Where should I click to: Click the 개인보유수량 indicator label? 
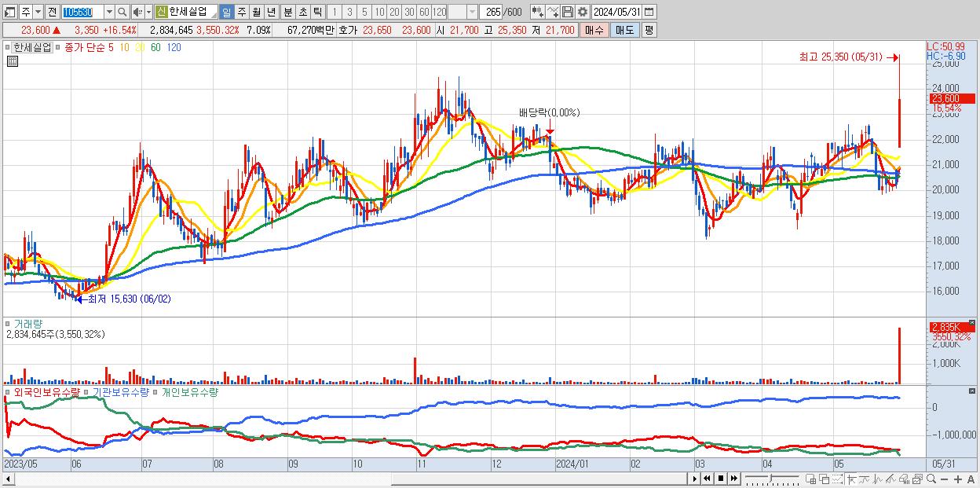click(x=188, y=391)
